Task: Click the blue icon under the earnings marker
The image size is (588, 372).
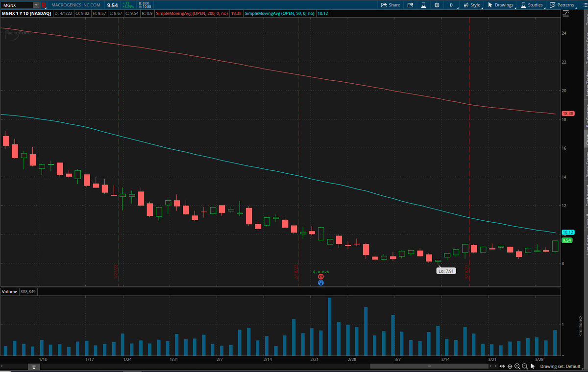Action: pos(320,282)
